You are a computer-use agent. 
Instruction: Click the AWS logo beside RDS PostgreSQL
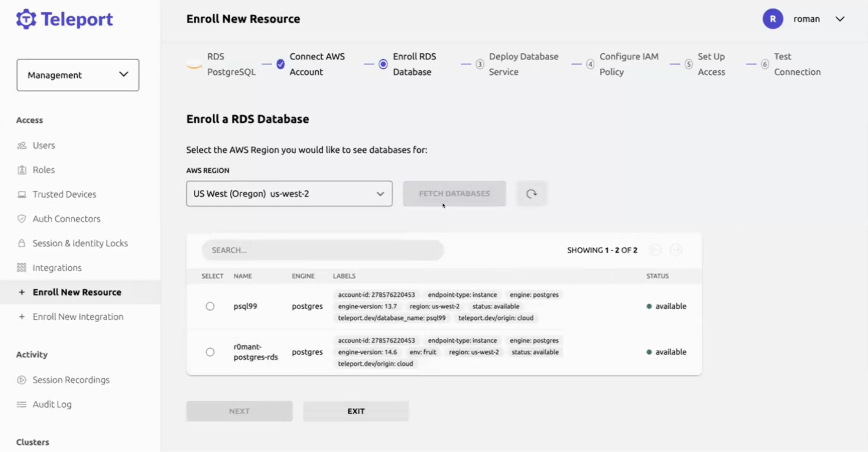click(x=194, y=65)
